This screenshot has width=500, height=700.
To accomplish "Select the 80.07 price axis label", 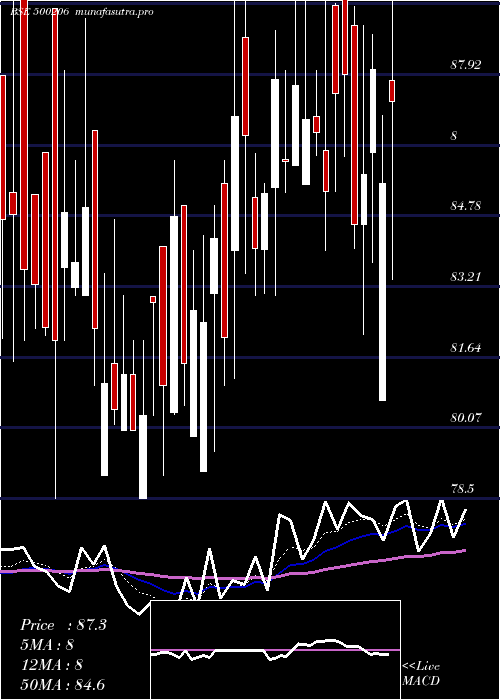I will tap(466, 418).
